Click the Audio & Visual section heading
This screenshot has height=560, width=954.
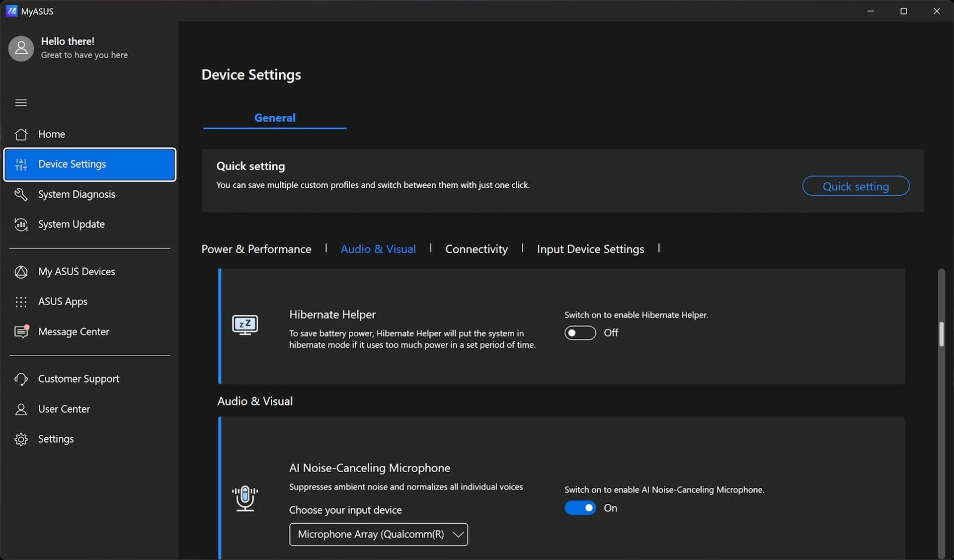255,401
